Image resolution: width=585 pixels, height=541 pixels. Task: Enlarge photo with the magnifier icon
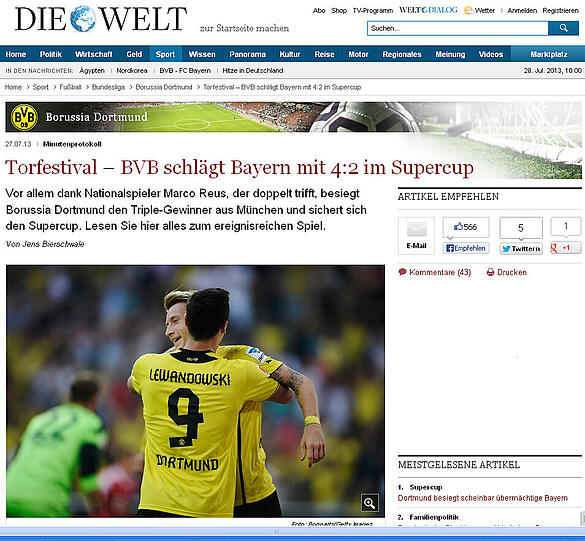(x=370, y=503)
